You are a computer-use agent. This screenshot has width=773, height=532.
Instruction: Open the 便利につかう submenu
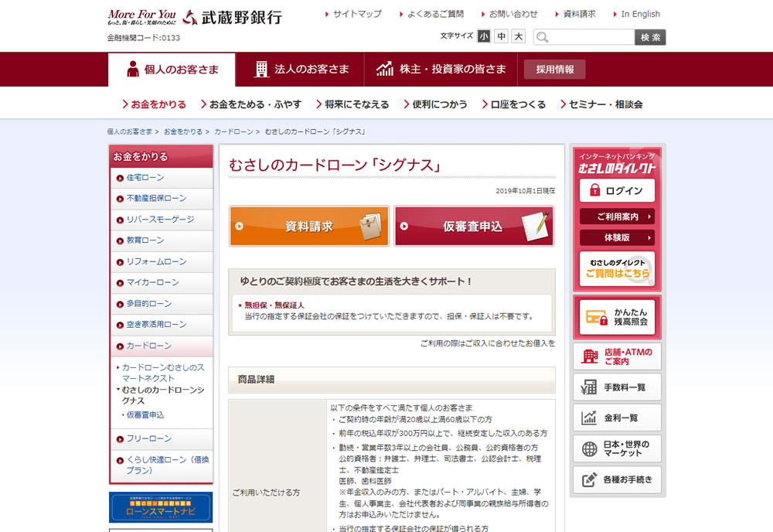[x=435, y=104]
